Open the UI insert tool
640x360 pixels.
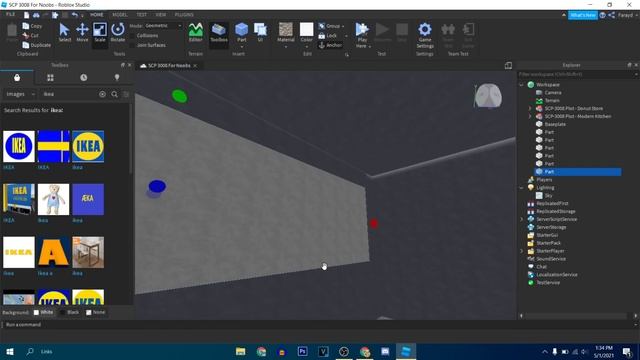click(260, 32)
